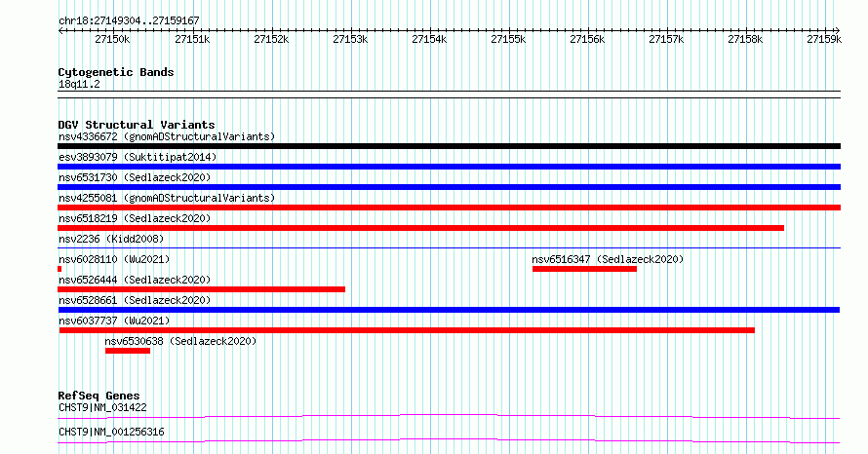
Task: Open nsv6028110 (Wu2021) label
Action: (114, 259)
